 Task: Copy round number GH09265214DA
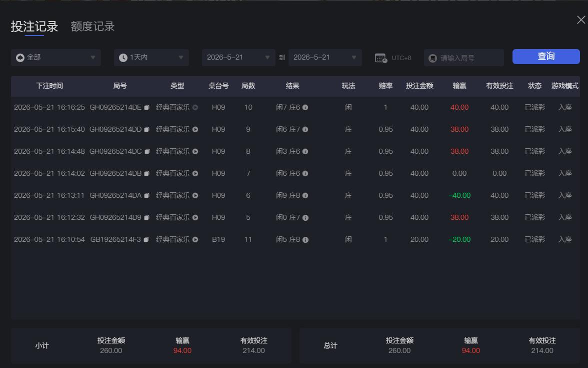147,196
